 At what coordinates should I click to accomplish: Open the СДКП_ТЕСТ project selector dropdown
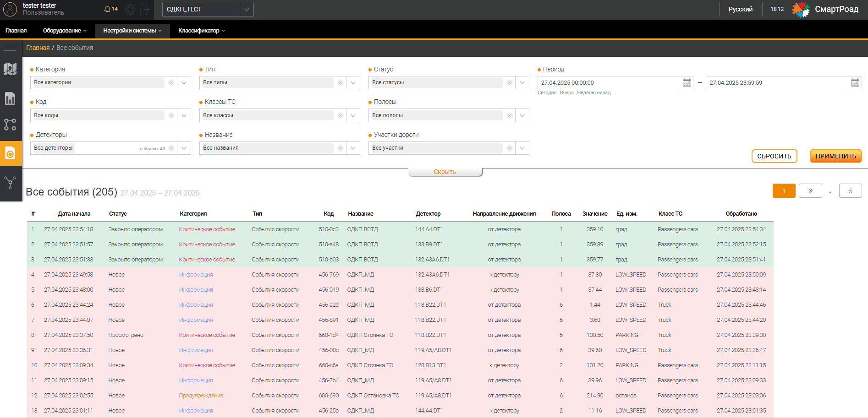pos(208,10)
